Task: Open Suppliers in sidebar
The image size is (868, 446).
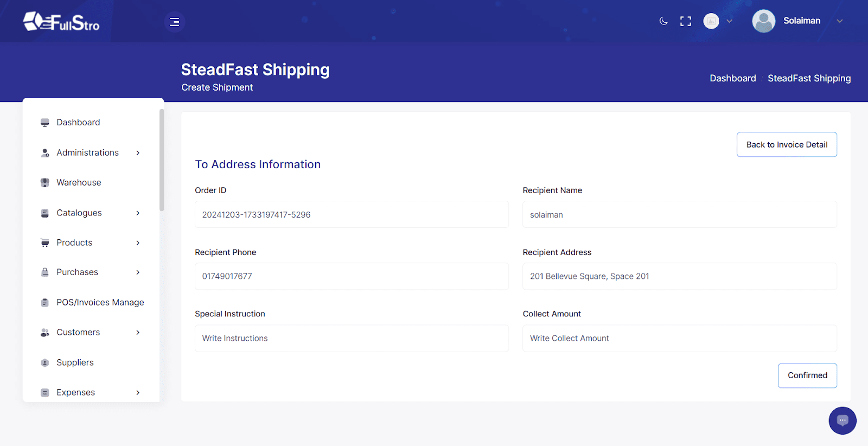Action: point(75,362)
